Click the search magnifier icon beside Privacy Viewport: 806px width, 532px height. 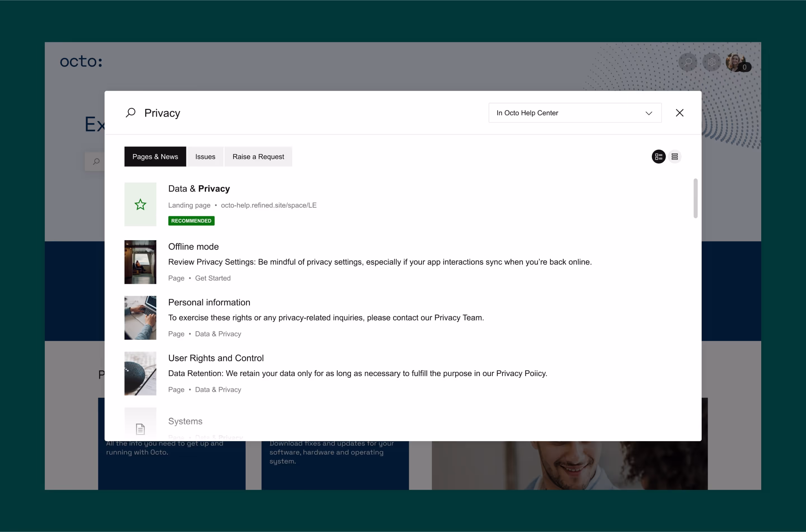point(131,113)
